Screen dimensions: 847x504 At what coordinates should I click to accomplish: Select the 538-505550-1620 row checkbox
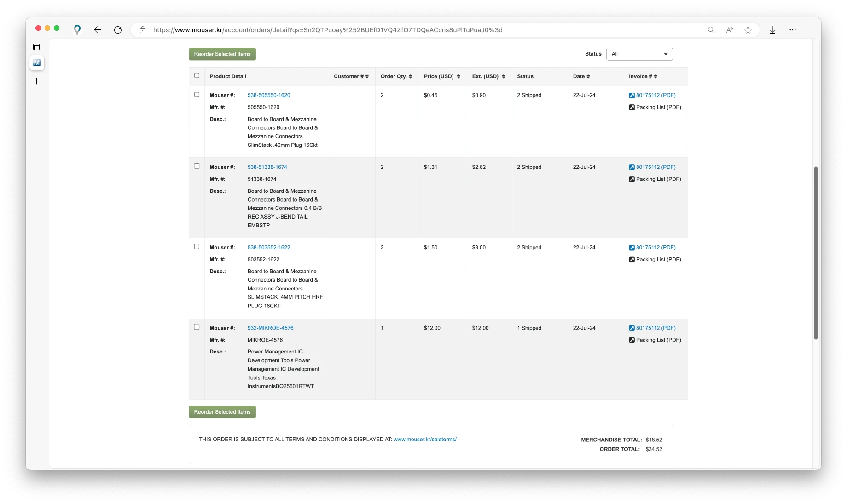pyautogui.click(x=197, y=94)
